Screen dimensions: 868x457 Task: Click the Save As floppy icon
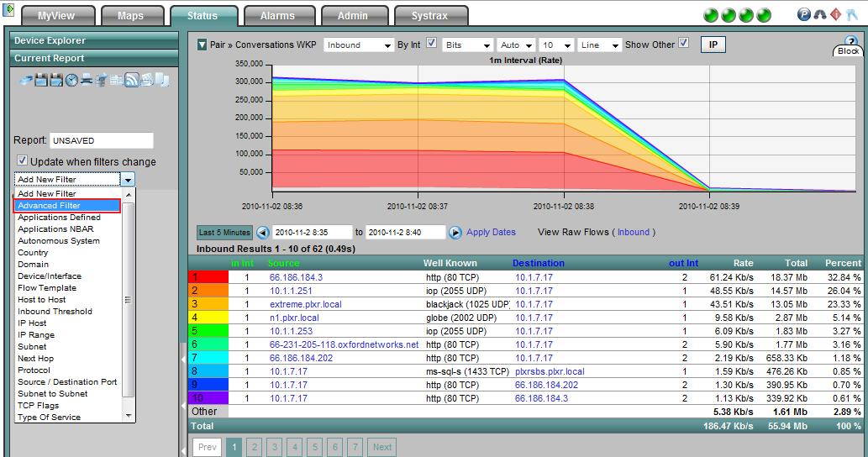tap(56, 81)
